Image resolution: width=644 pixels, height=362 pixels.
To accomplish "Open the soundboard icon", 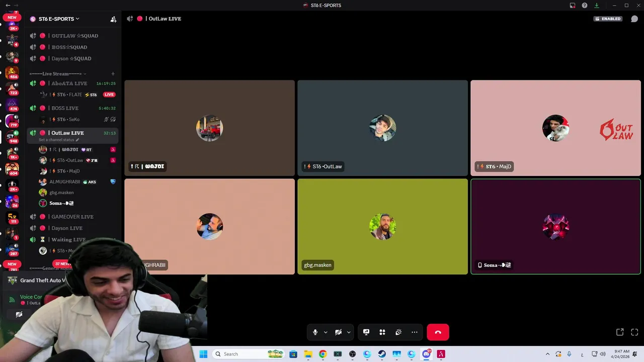I will coord(398,332).
